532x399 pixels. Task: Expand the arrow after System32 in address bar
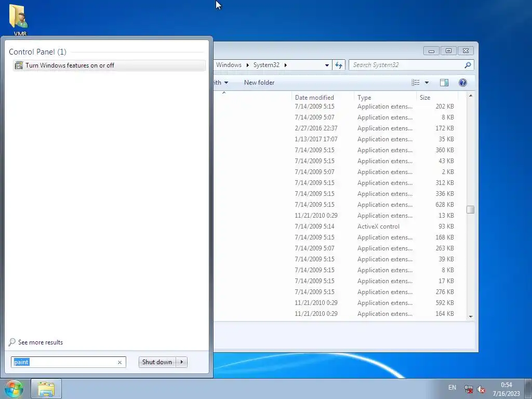click(286, 65)
